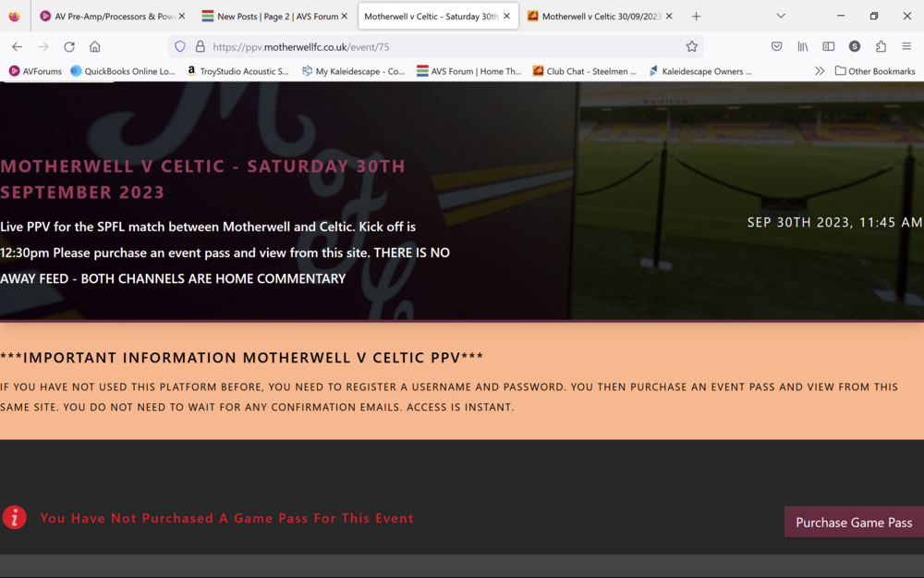Minimize the Firefox window
The height and width of the screenshot is (578, 924).
[841, 16]
